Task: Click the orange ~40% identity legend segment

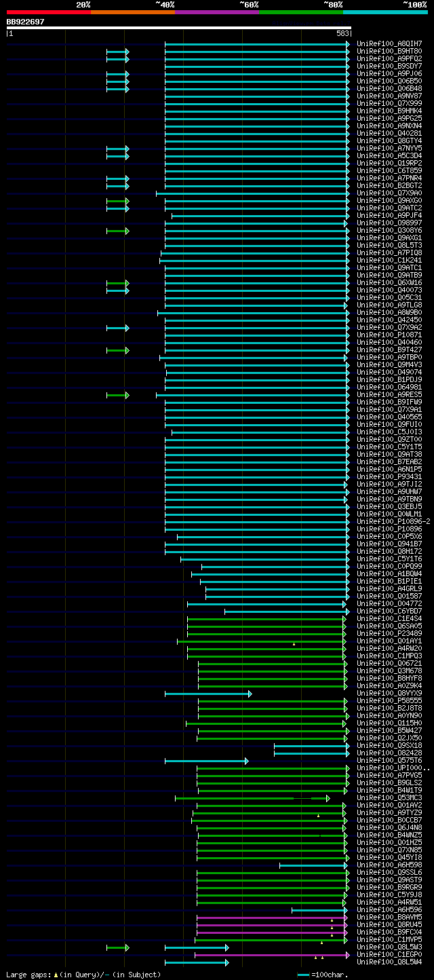Action: pyautogui.click(x=133, y=12)
